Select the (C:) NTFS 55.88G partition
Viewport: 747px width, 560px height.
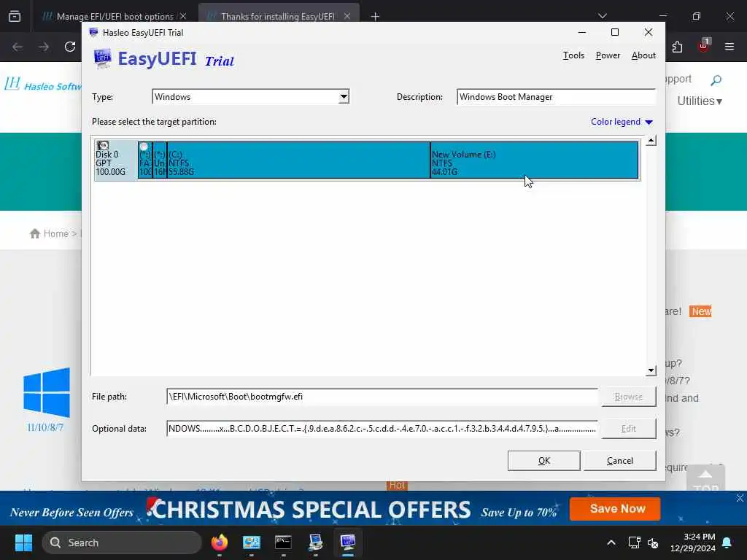(x=298, y=160)
